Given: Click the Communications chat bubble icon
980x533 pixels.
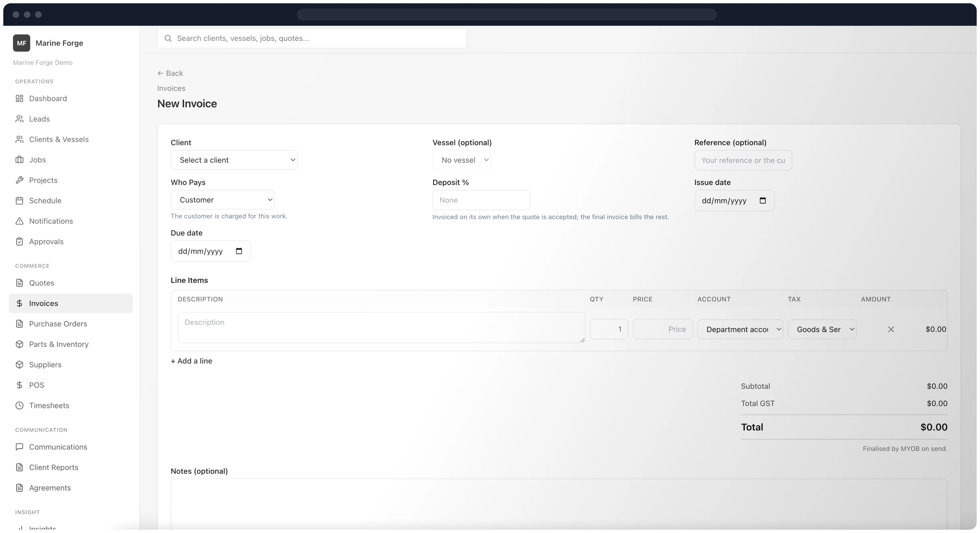Looking at the screenshot, I should pos(20,447).
